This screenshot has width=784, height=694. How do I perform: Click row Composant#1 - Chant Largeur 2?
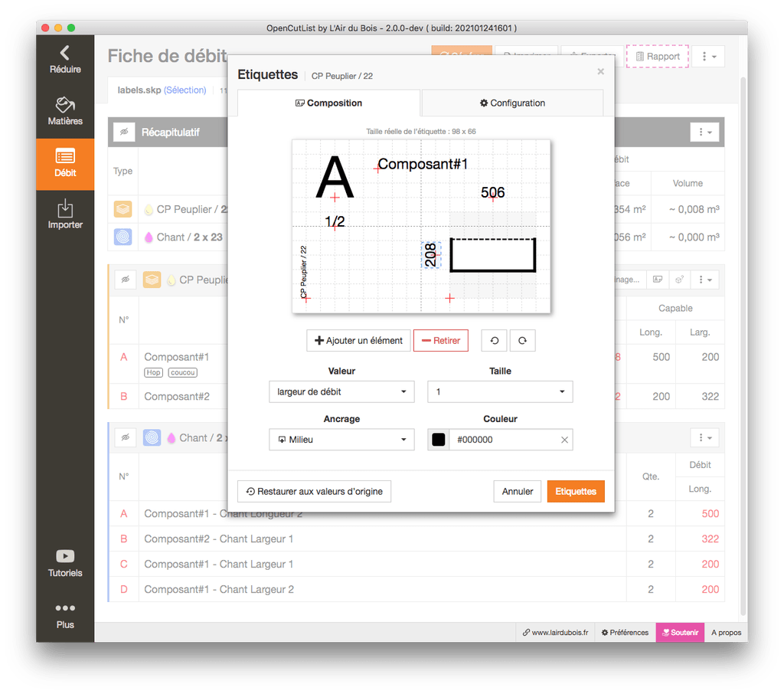click(x=416, y=589)
